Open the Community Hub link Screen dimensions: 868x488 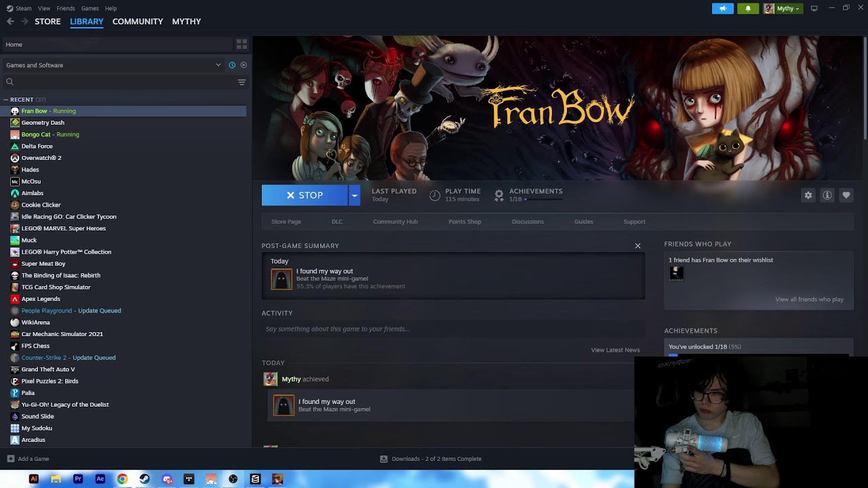click(x=395, y=222)
